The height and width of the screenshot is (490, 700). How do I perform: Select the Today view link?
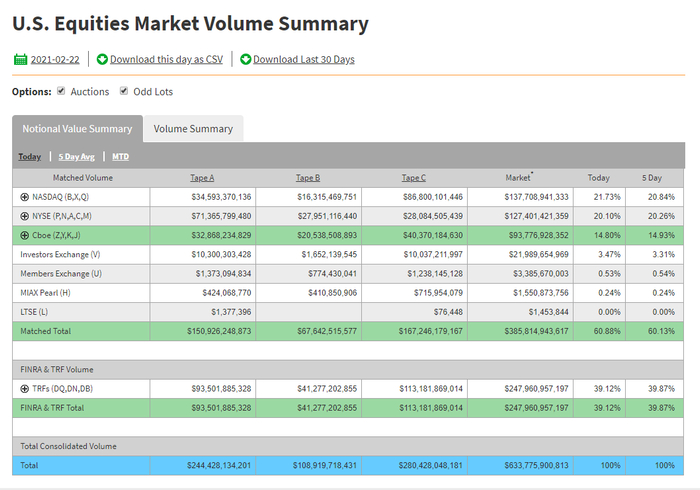pyautogui.click(x=29, y=157)
